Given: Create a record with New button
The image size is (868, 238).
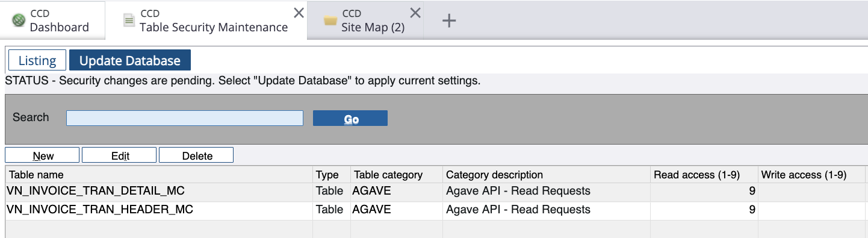Looking at the screenshot, I should pyautogui.click(x=42, y=155).
